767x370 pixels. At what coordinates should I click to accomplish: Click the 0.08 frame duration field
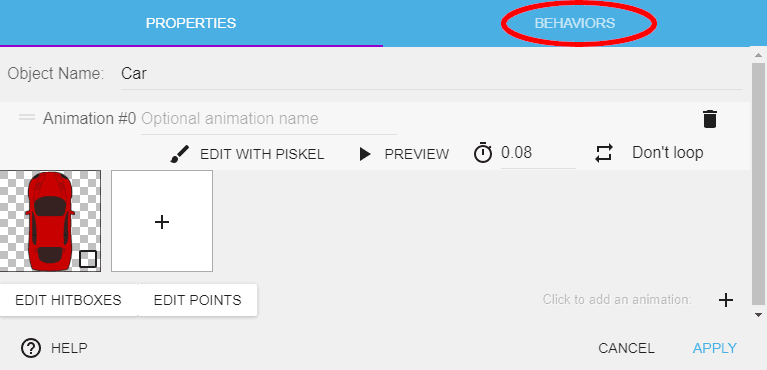(538, 153)
